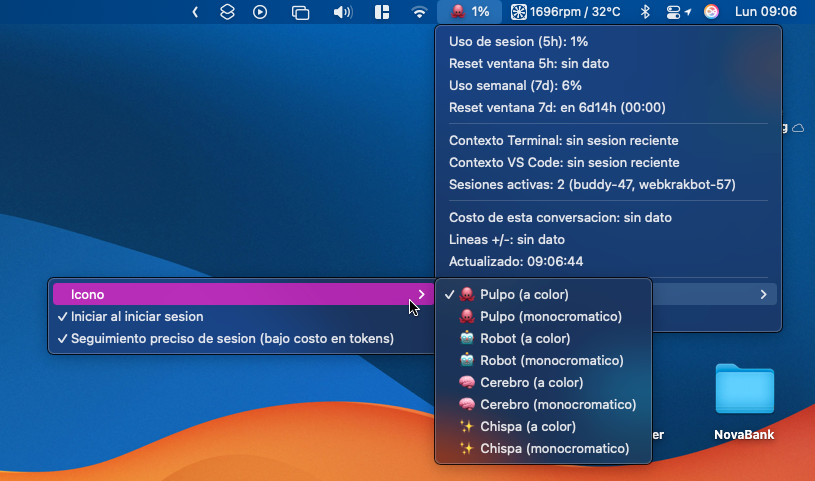Open the colorful Siri-style circle icon
Image resolution: width=815 pixels, height=481 pixels.
click(711, 11)
